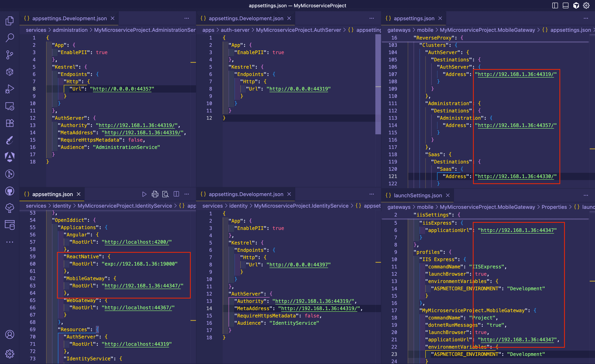Toggle the bottom panel icon in the title bar

(565, 5)
